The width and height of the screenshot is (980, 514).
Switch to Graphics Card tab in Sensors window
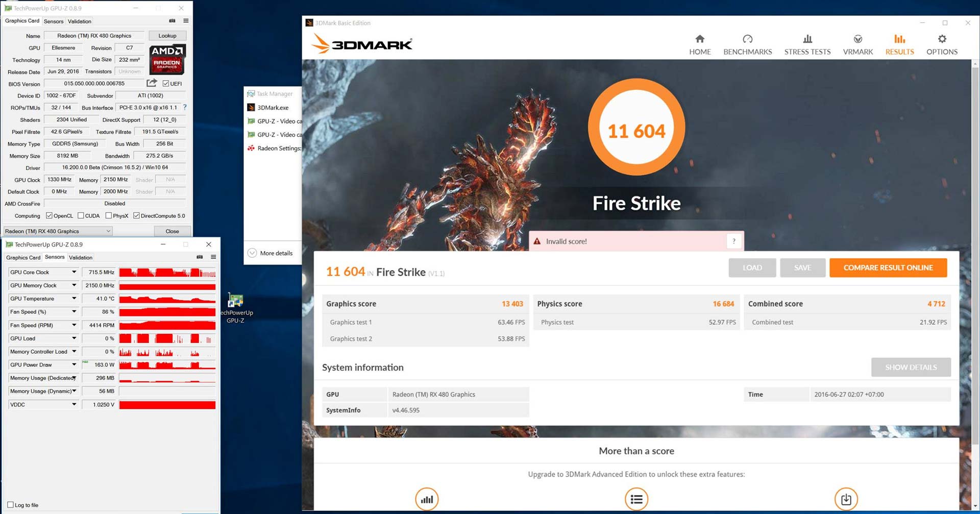23,258
